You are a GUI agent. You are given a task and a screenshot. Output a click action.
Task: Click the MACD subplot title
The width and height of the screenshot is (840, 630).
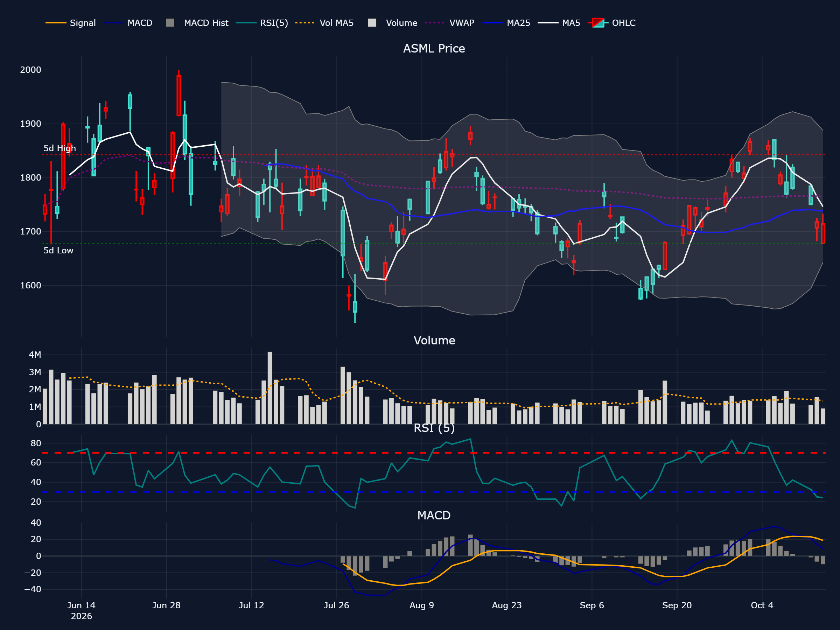click(x=434, y=515)
